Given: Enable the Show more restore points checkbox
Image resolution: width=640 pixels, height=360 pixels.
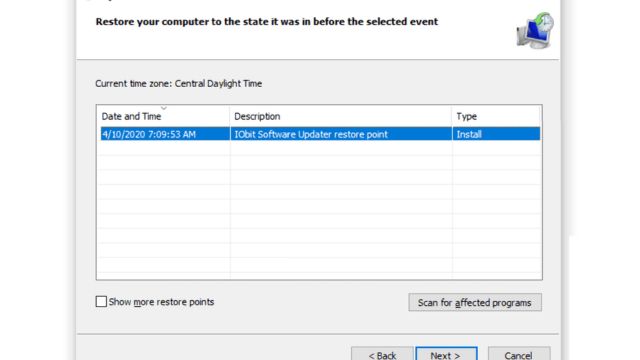Looking at the screenshot, I should (x=101, y=302).
